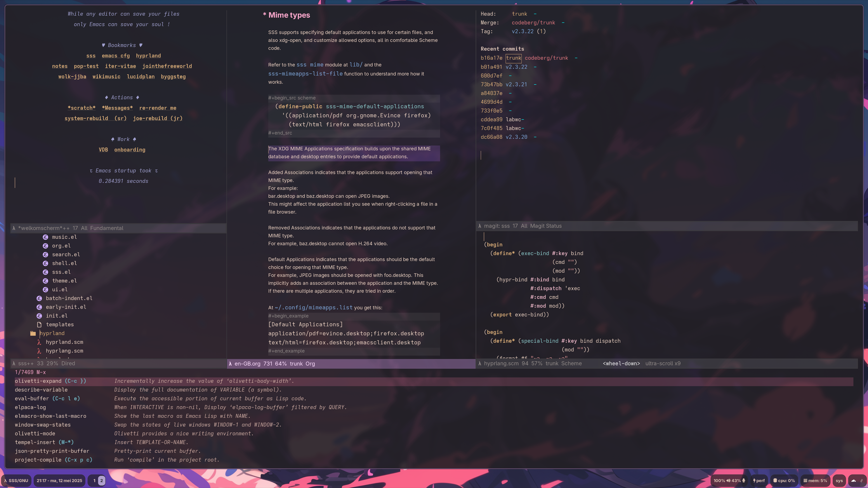Select tempel-insert in M-x completions

pyautogui.click(x=434, y=443)
